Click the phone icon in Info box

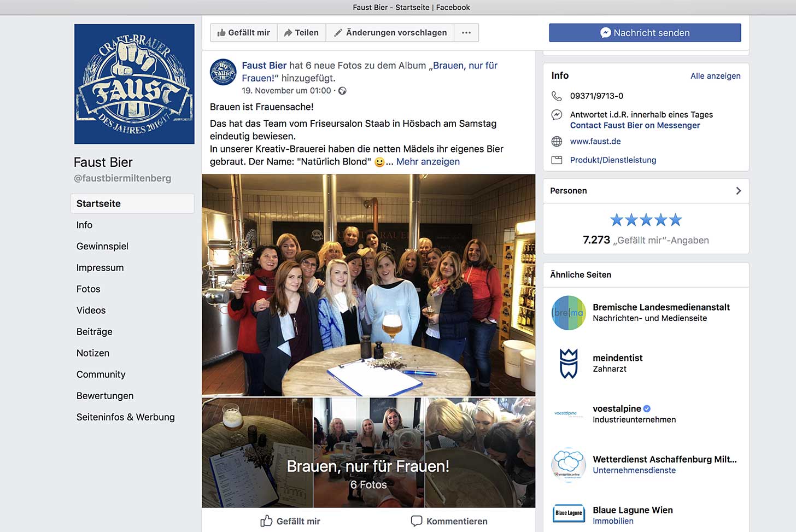point(557,96)
